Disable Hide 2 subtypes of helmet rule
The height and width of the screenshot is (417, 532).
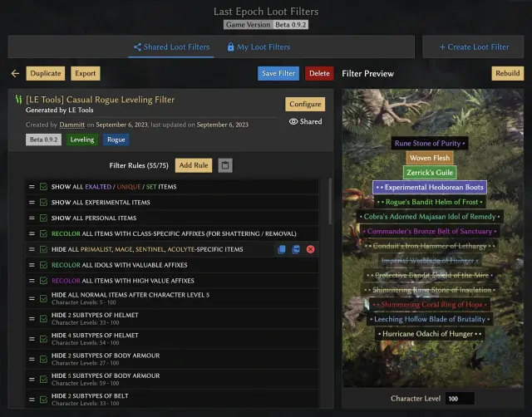(x=43, y=319)
